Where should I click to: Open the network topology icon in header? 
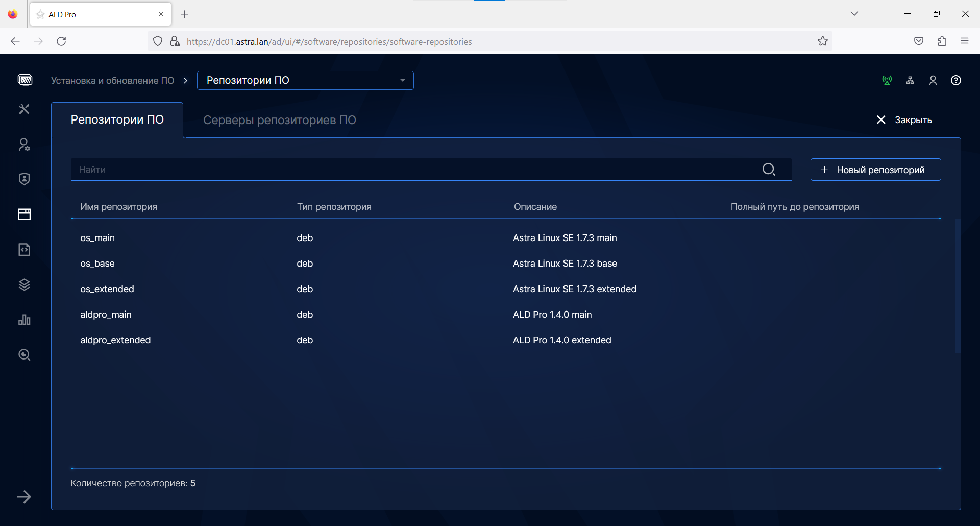[x=910, y=80]
